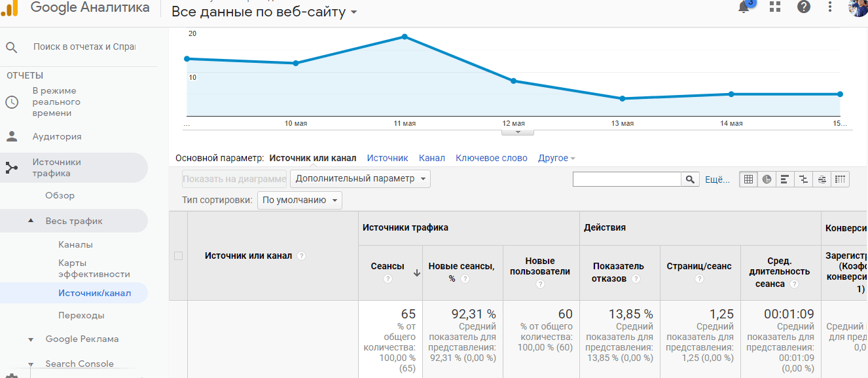Click the table filter search field
Viewport: 868px width, 378px height.
626,180
